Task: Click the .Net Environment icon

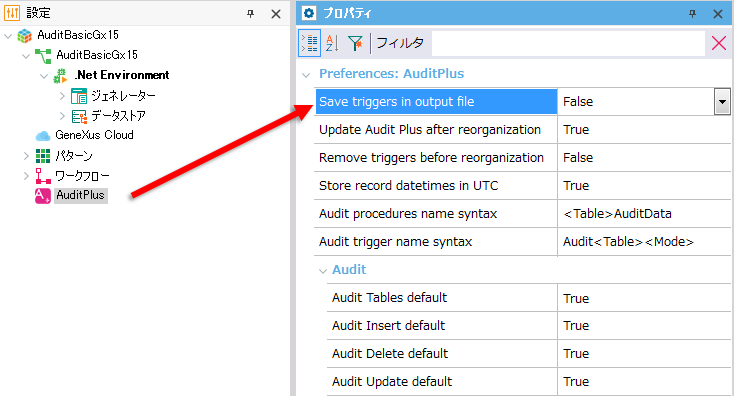Action: click(x=60, y=75)
